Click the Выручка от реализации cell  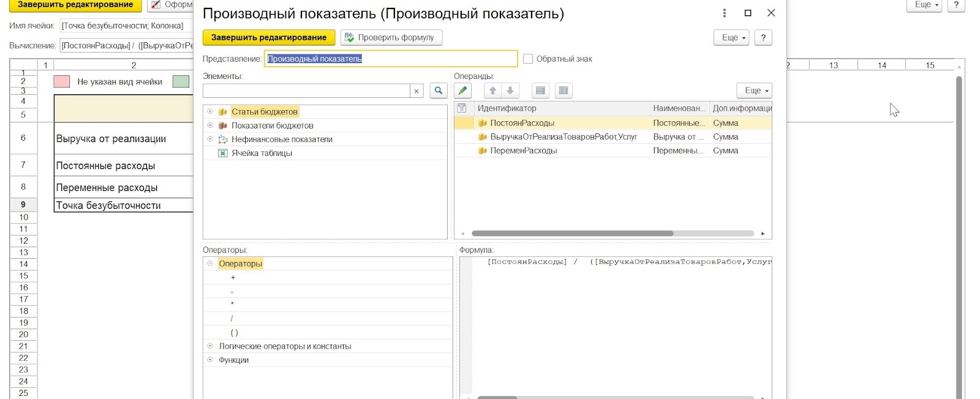pyautogui.click(x=124, y=139)
